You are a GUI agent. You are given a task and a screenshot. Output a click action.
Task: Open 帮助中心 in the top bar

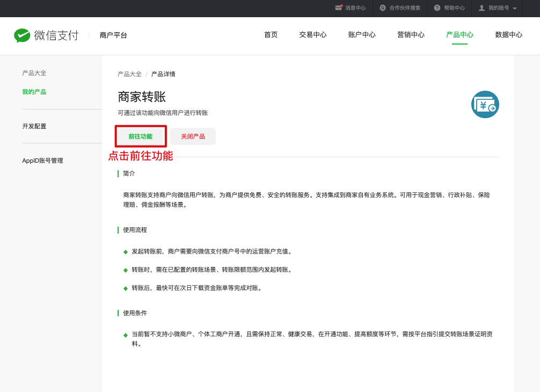pyautogui.click(x=454, y=8)
